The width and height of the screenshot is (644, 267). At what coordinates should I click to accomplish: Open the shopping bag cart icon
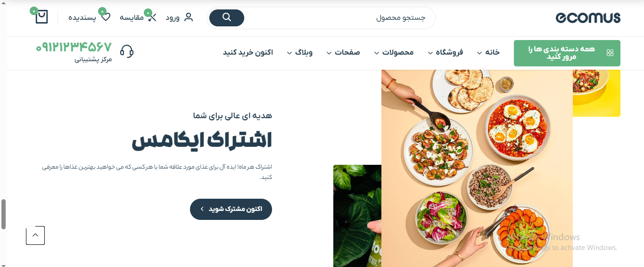pos(41,17)
